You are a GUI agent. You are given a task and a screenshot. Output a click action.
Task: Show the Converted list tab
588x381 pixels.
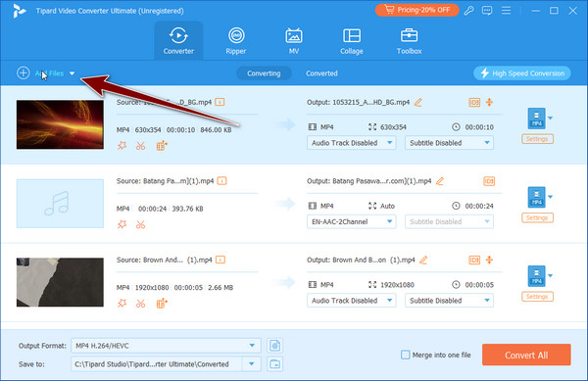(x=321, y=73)
